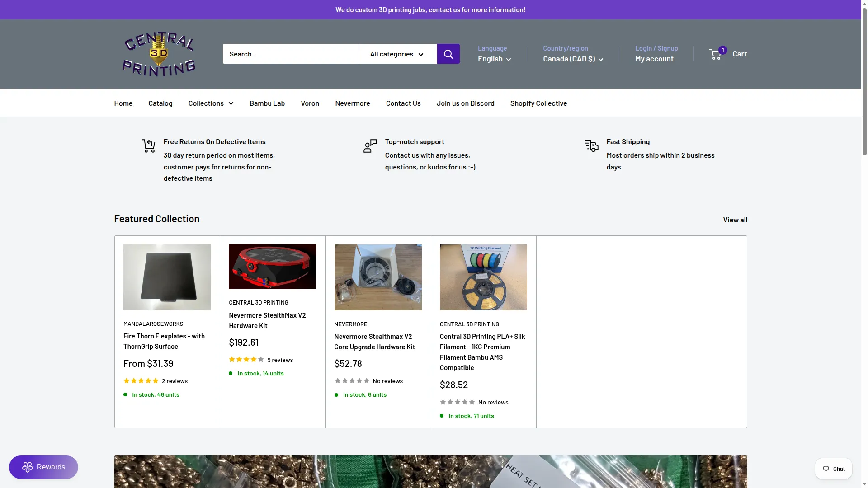868x488 pixels.
Task: Click My account link
Action: (x=654, y=59)
